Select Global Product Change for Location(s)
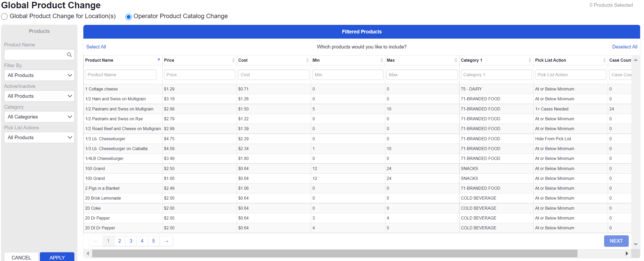 click(4, 16)
